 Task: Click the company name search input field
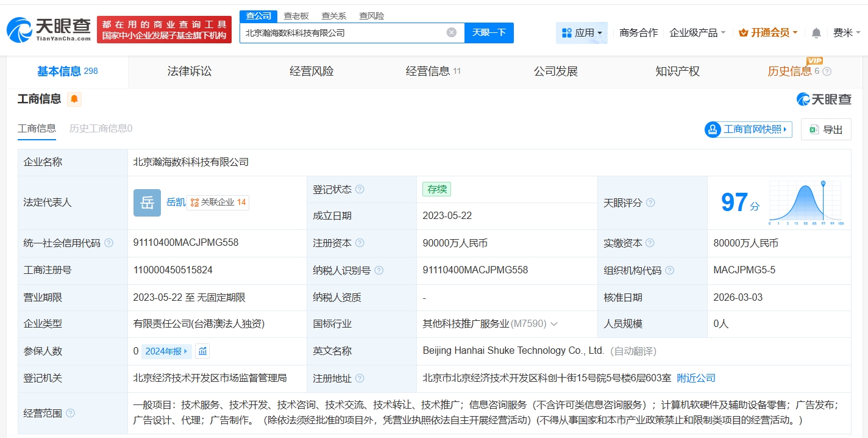click(x=341, y=33)
